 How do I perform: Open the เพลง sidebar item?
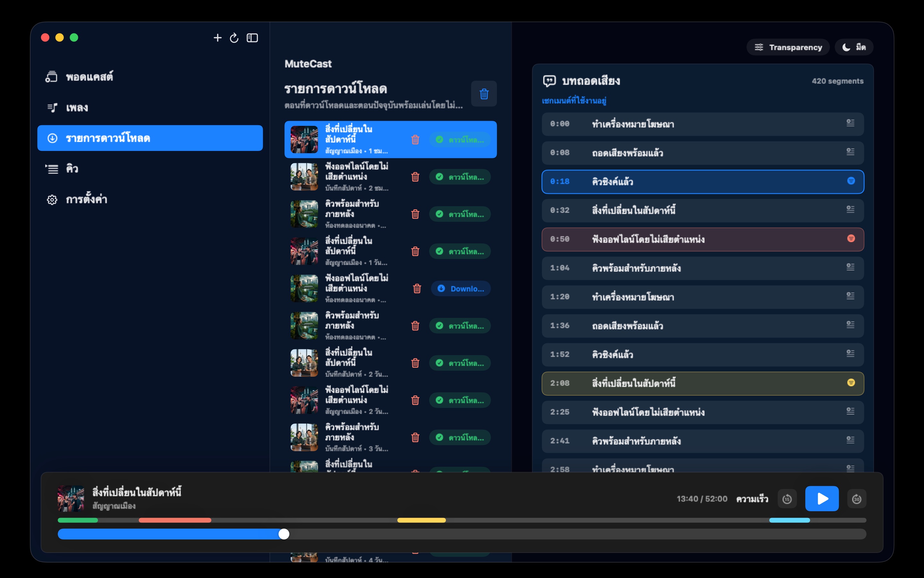[150, 108]
